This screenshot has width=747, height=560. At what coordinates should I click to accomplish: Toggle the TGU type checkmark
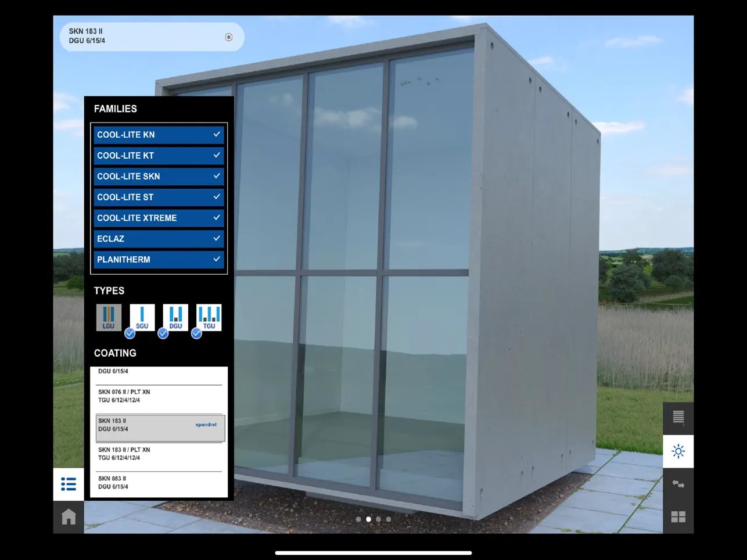pyautogui.click(x=196, y=333)
